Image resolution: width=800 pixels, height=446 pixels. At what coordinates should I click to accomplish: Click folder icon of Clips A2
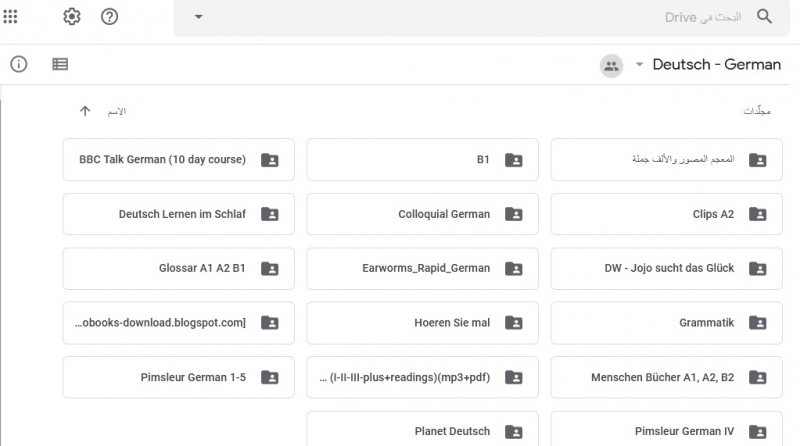(x=758, y=214)
